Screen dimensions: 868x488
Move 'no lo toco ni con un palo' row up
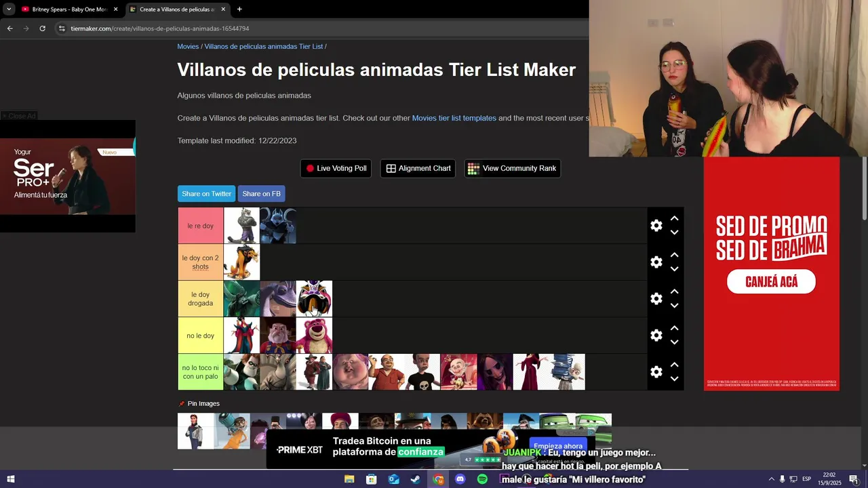click(674, 365)
